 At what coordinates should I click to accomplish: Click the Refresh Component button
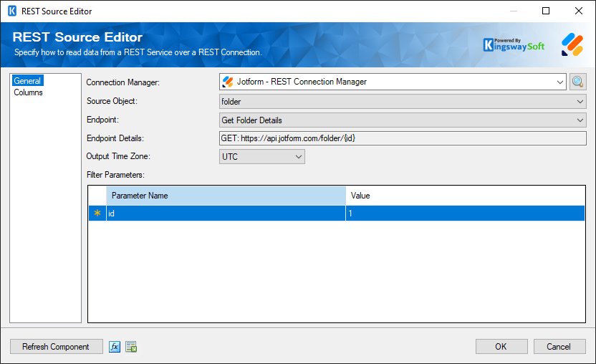click(x=57, y=347)
